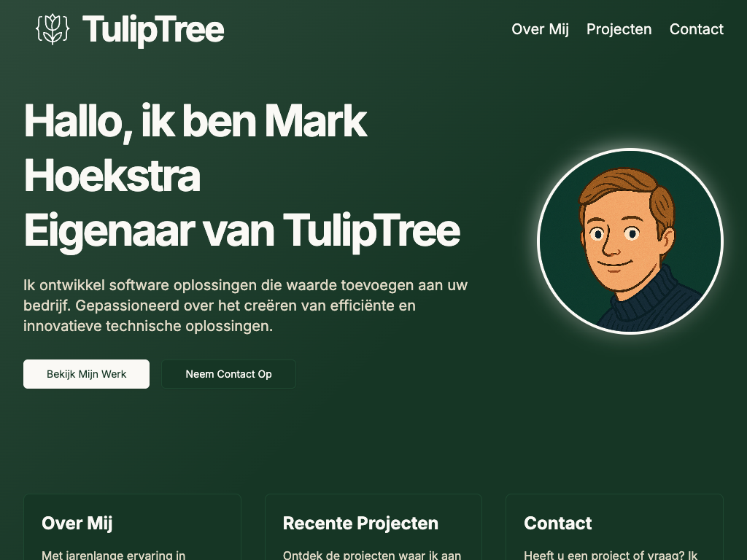
Task: Click the intro paragraph about software oplossingen
Action: click(x=246, y=306)
